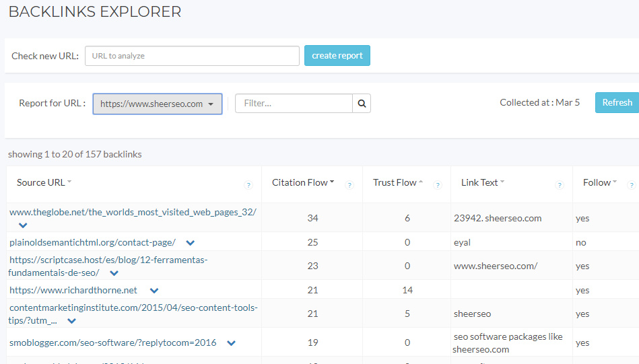Open help icon for Citation Flow column
Image resolution: width=639 pixels, height=364 pixels.
tap(349, 185)
